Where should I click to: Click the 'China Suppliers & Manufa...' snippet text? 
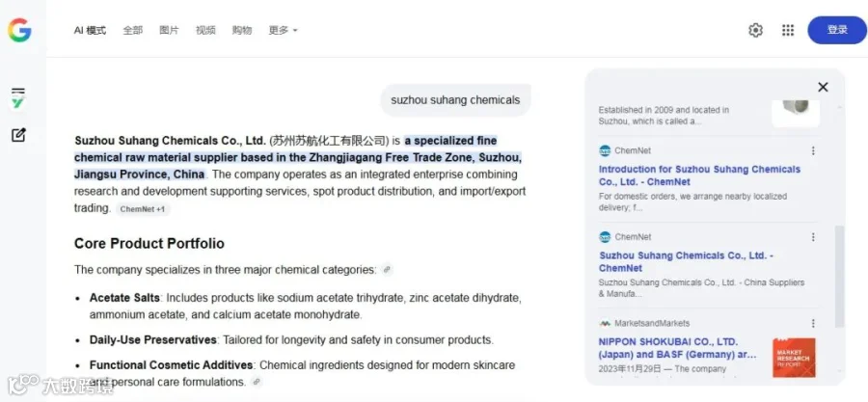(701, 288)
